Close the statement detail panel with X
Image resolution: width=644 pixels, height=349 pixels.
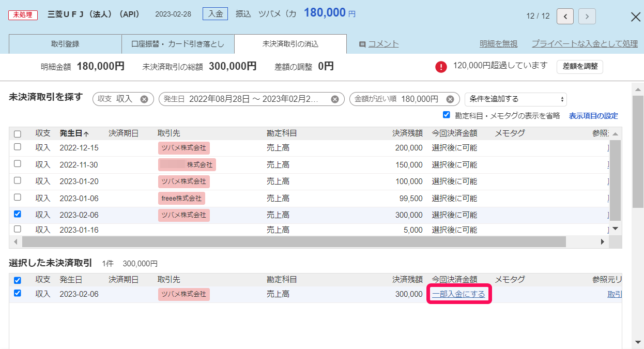coord(636,17)
